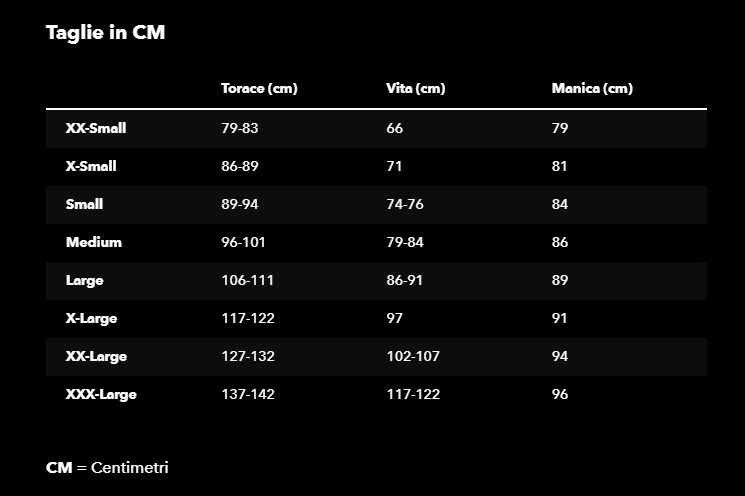Click the XXX-Large row label

101,395
